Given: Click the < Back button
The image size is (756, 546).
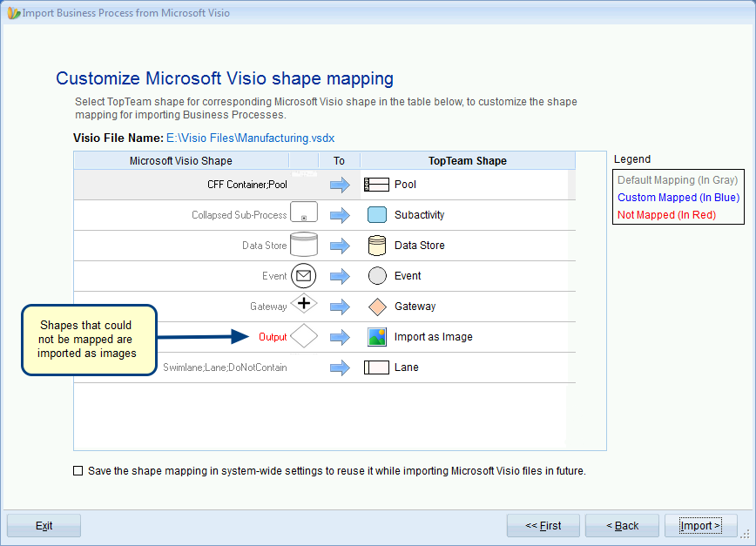Looking at the screenshot, I should click(x=622, y=525).
